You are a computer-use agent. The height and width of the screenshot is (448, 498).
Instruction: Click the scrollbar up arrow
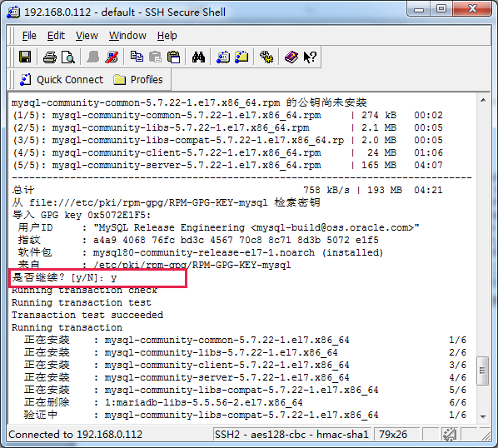[483, 100]
